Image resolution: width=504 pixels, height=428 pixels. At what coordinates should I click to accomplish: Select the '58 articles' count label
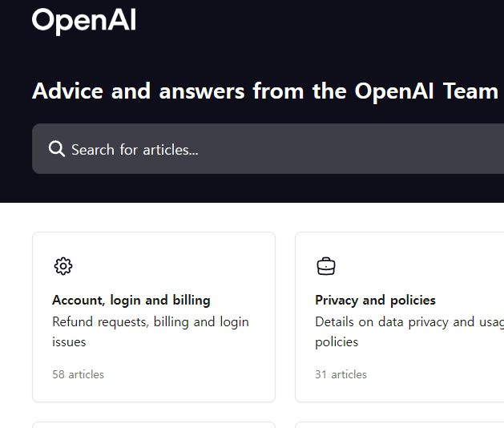pos(78,374)
